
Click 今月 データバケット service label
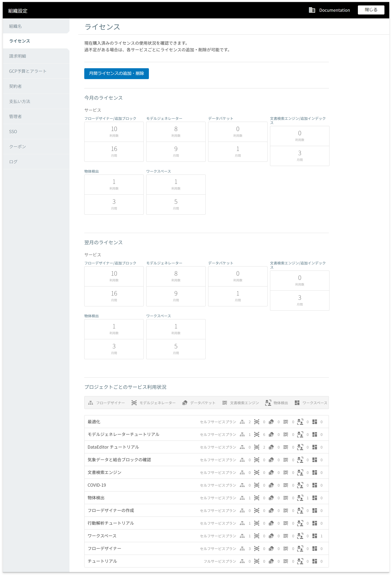click(220, 118)
